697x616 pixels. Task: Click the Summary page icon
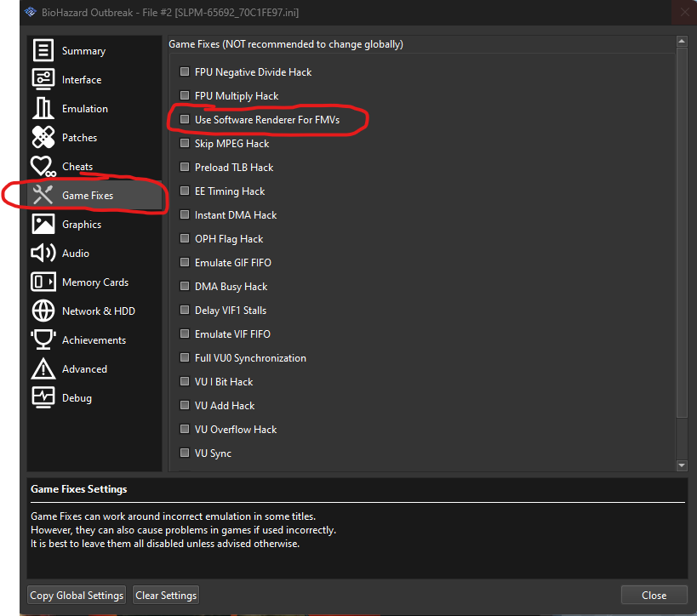[43, 50]
